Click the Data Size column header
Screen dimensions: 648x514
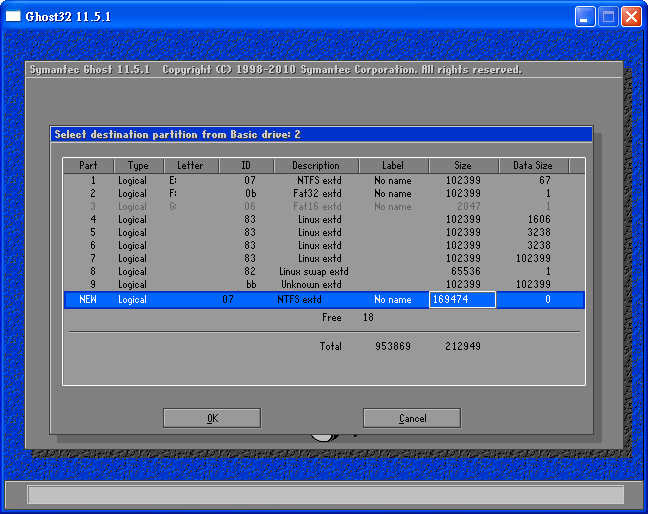(x=534, y=166)
